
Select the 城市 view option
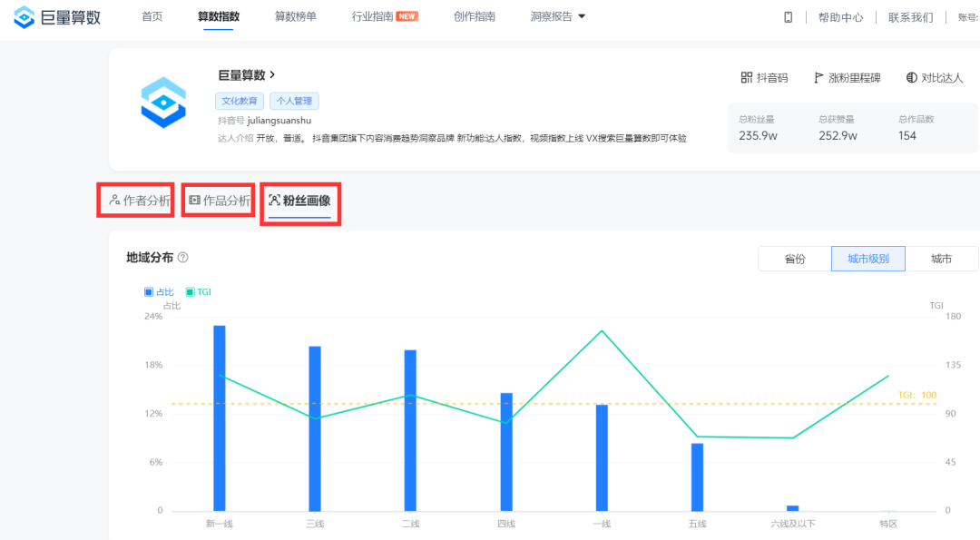(x=943, y=258)
